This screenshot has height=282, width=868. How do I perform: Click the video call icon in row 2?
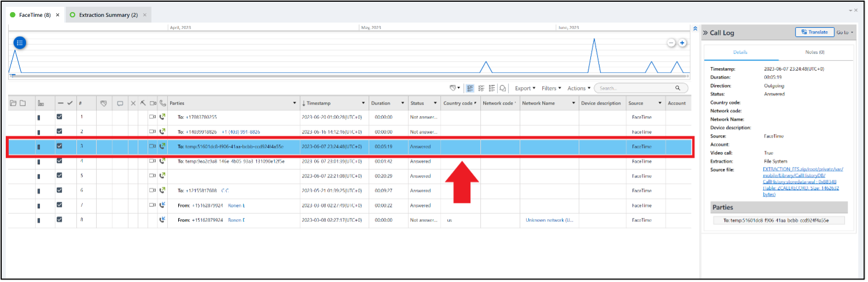pyautogui.click(x=153, y=132)
